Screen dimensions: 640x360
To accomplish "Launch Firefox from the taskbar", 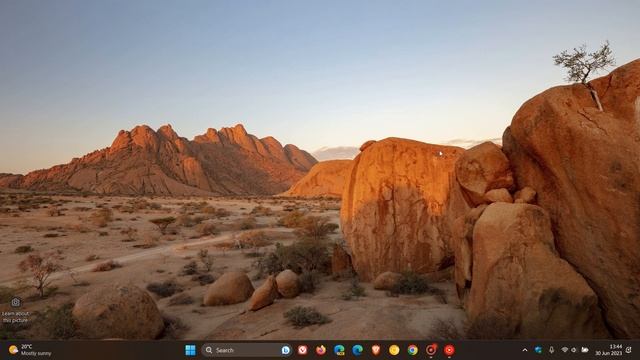I will (x=321, y=350).
